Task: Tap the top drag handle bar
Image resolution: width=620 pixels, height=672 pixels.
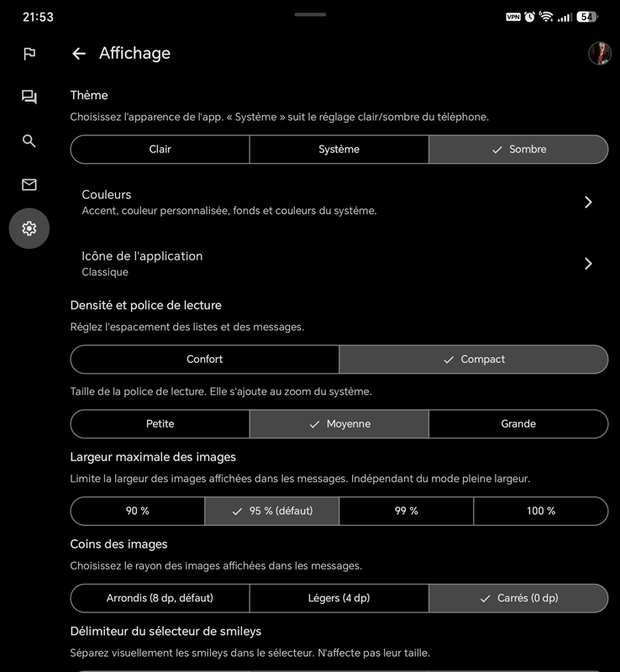Action: (310, 14)
